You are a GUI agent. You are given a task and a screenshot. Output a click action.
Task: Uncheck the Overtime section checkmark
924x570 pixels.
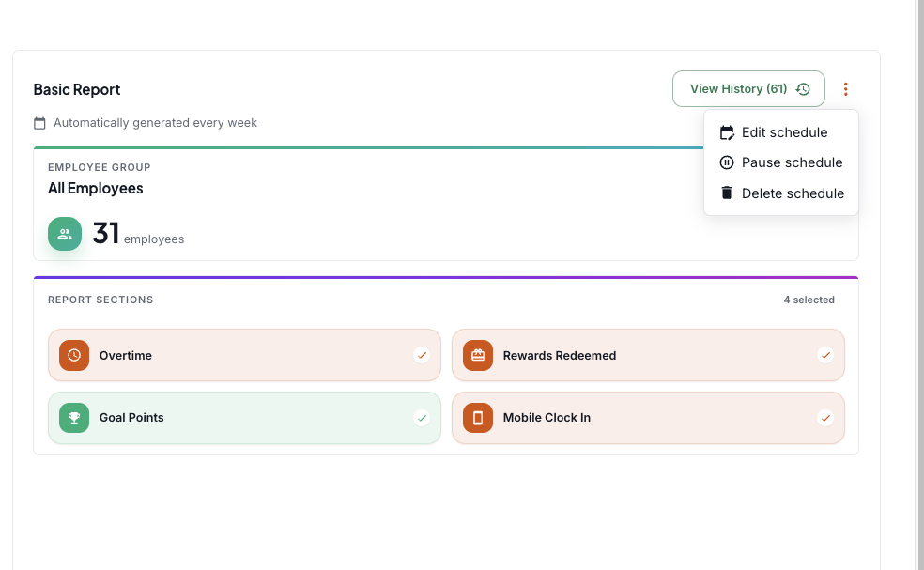point(422,356)
